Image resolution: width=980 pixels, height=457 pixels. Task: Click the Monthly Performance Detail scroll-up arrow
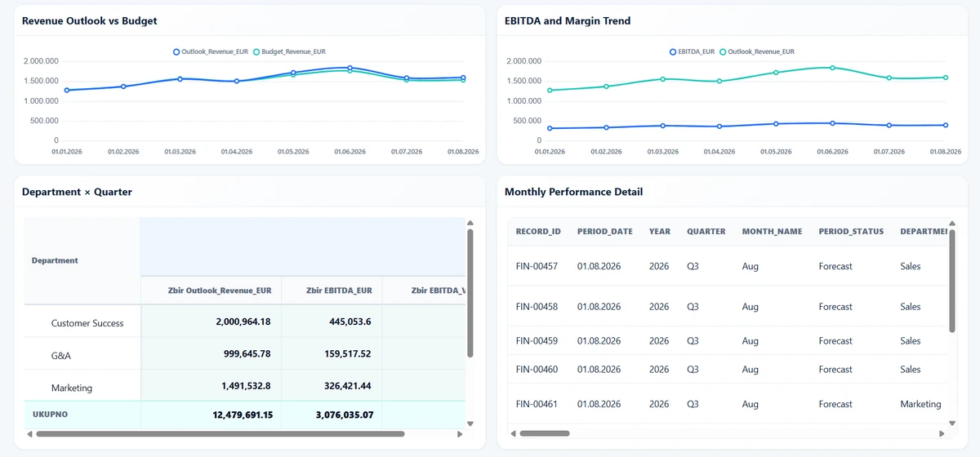(x=952, y=223)
